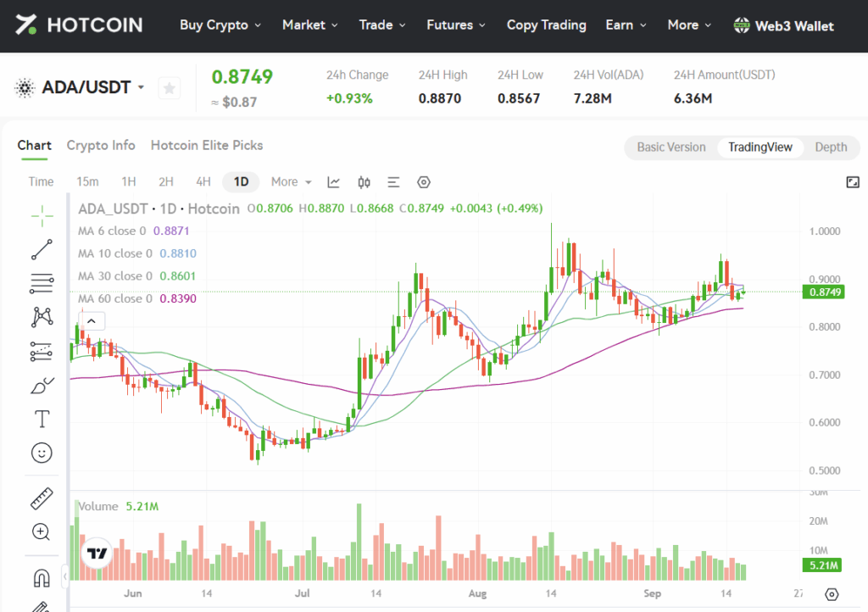Switch to the Depth view
The width and height of the screenshot is (868, 612).
(831, 147)
